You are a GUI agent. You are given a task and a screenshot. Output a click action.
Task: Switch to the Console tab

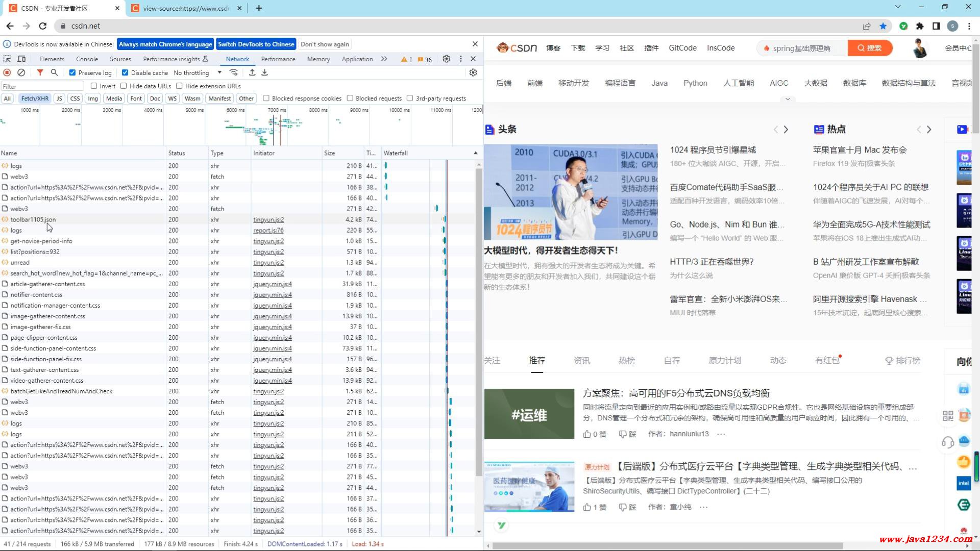click(x=87, y=59)
